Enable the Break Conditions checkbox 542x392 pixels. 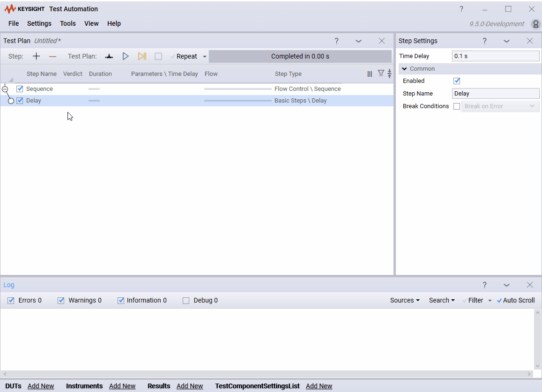[x=457, y=106]
